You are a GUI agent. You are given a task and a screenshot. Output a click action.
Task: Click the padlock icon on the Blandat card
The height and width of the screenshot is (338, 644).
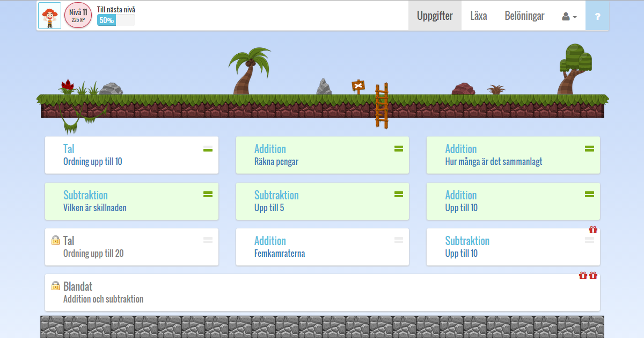point(55,286)
